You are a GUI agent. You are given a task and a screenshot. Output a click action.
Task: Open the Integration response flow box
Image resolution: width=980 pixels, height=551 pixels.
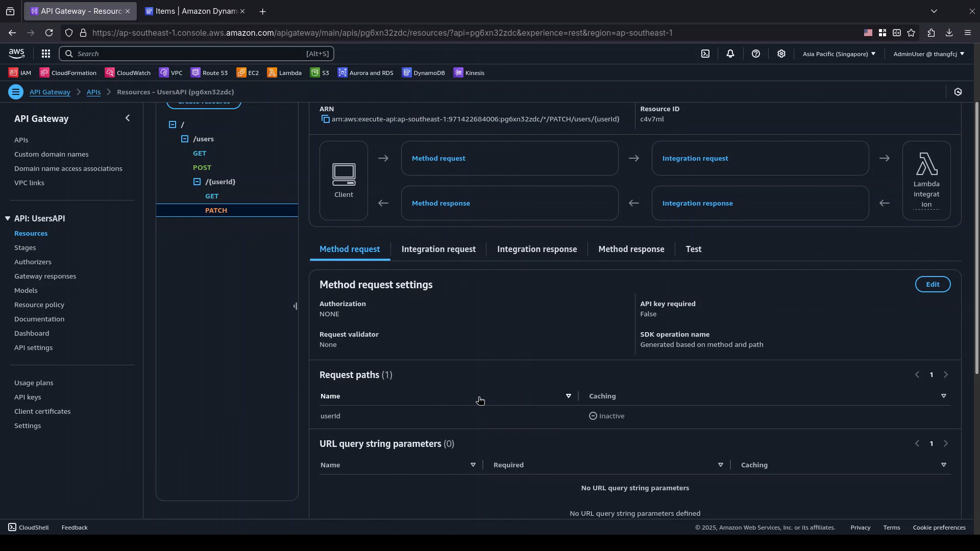click(760, 203)
